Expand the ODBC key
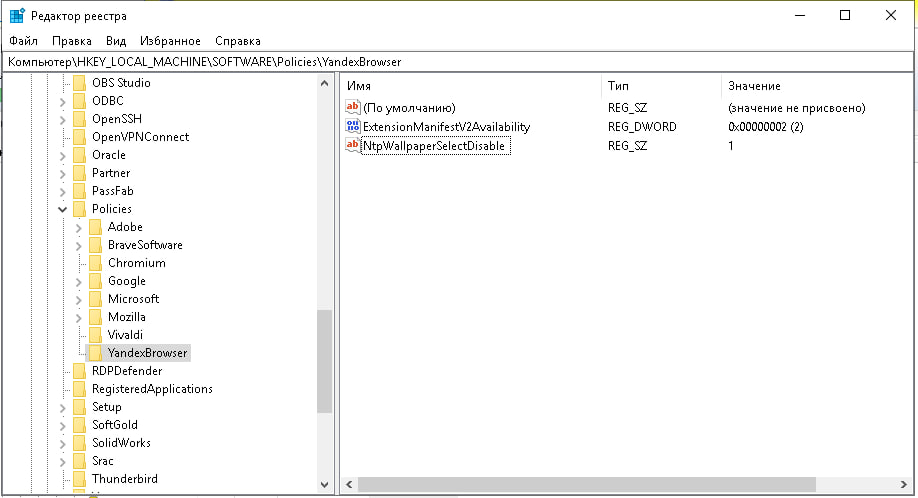The height and width of the screenshot is (498, 918). pyautogui.click(x=63, y=102)
